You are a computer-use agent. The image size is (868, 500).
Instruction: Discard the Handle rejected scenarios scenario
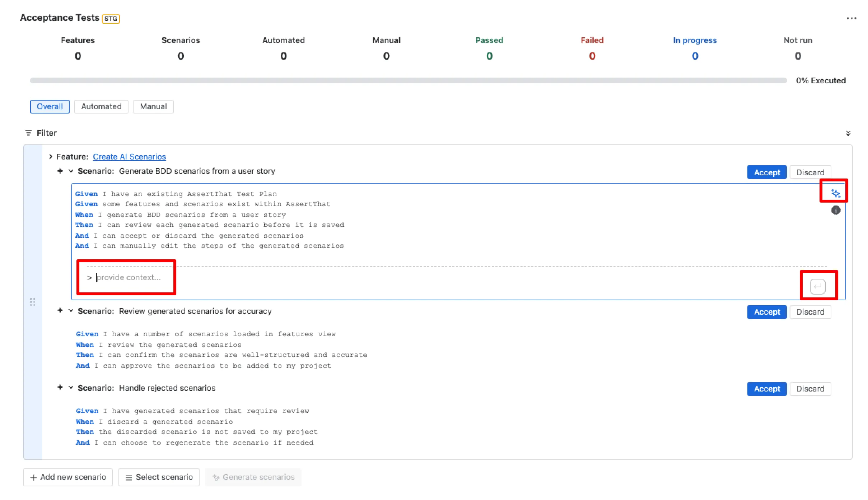[810, 389]
